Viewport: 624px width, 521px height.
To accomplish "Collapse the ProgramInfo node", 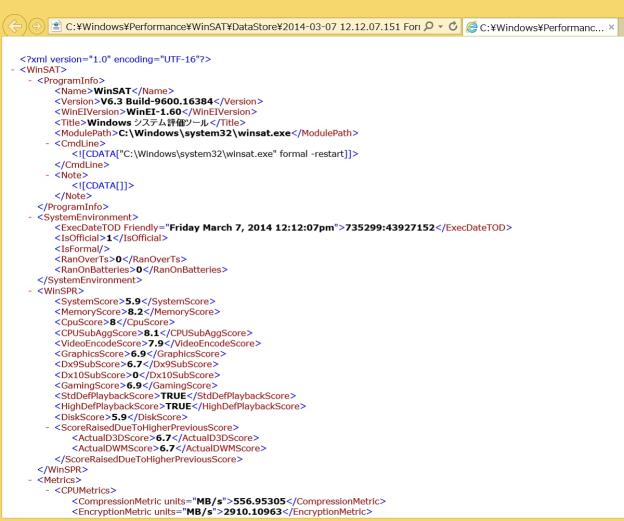I will click(x=30, y=81).
